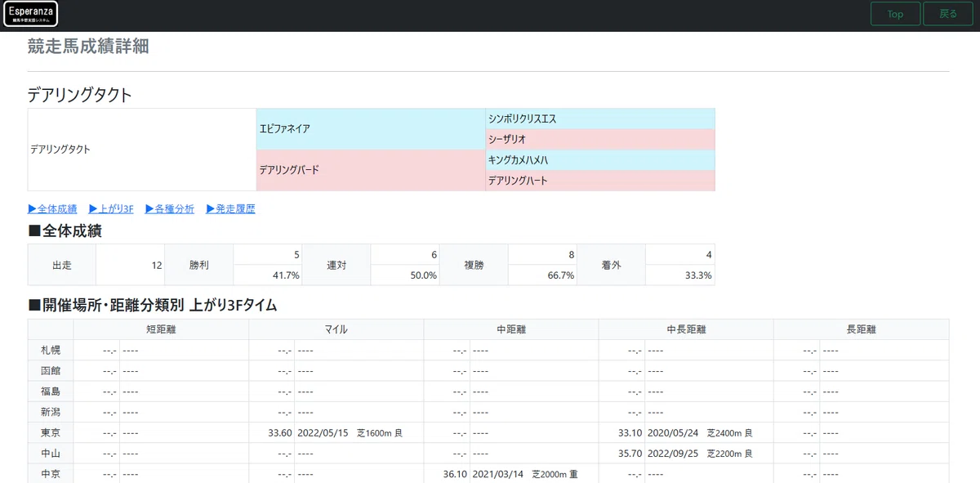Click シンボリクリスエス pedigree cell

pos(600,119)
